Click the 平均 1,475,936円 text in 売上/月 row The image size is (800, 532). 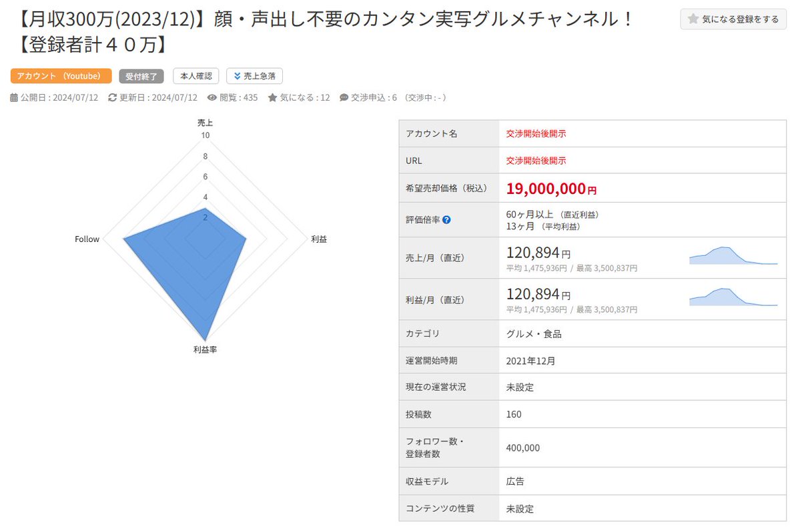pos(536,268)
